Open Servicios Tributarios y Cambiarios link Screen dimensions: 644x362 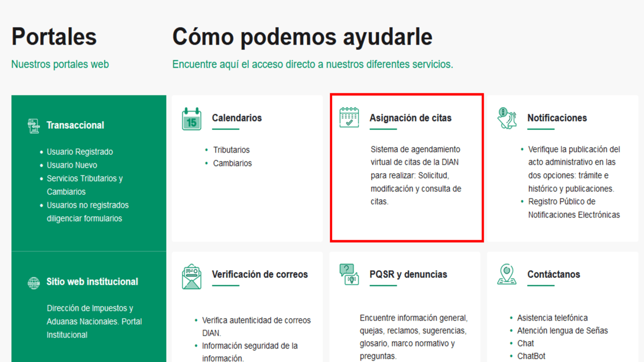(85, 185)
